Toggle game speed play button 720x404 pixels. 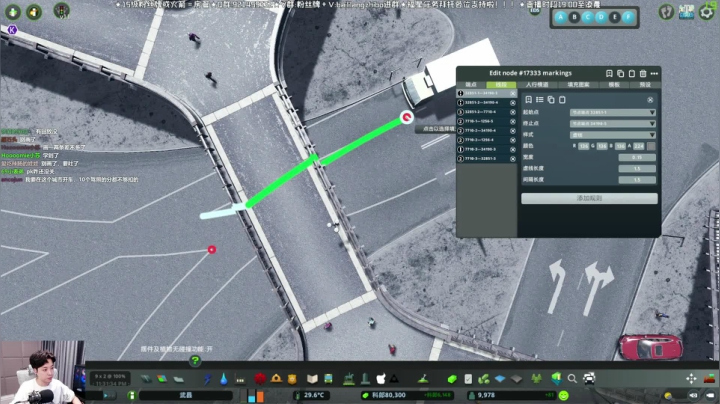click(109, 395)
